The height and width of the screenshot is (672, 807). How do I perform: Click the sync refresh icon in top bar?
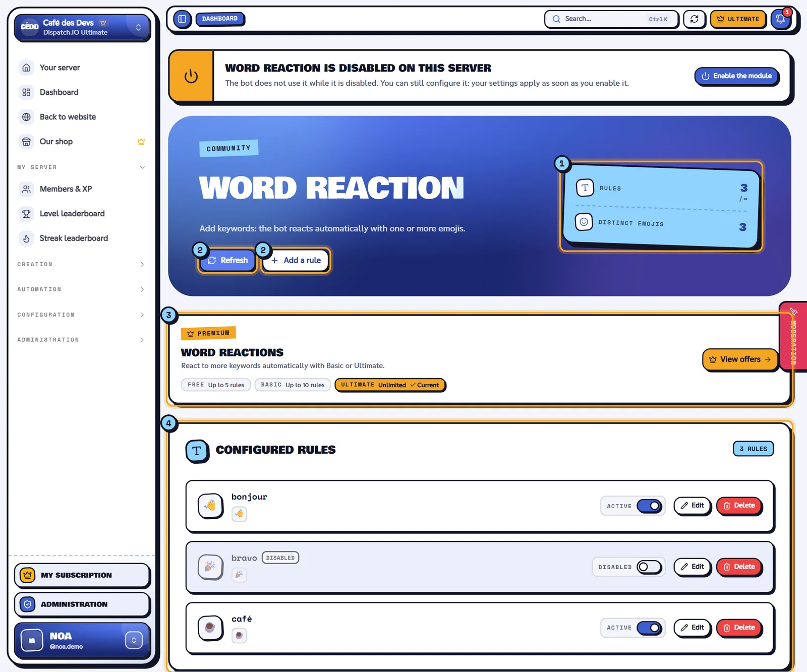694,19
